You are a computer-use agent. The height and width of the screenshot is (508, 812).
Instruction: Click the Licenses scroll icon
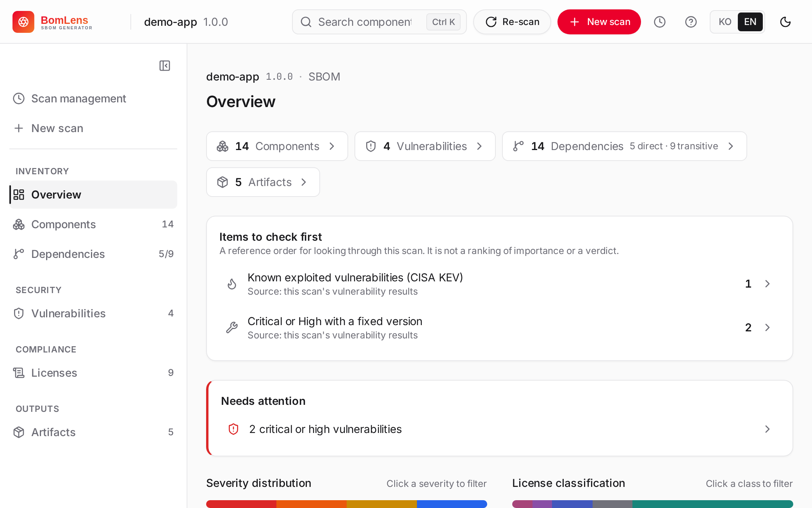tap(19, 373)
